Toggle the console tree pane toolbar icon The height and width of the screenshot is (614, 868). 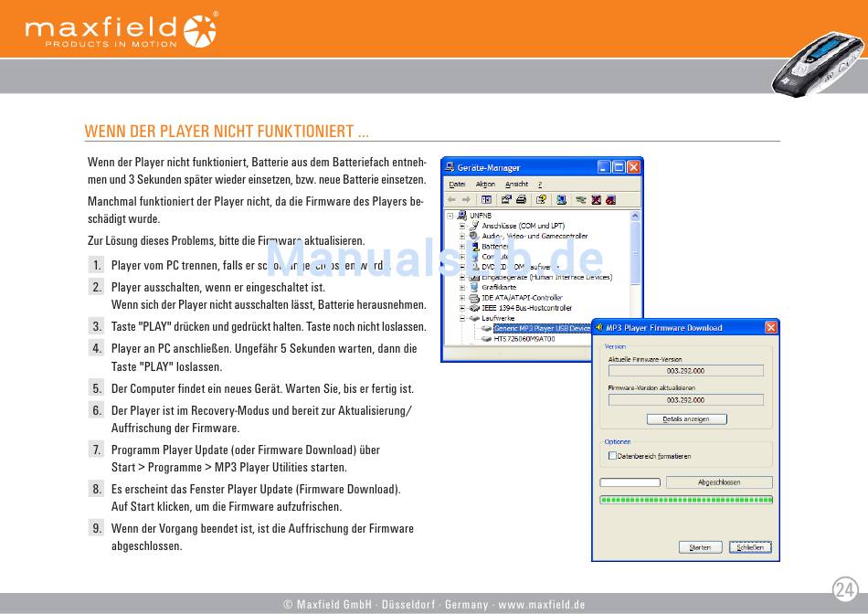[x=486, y=200]
